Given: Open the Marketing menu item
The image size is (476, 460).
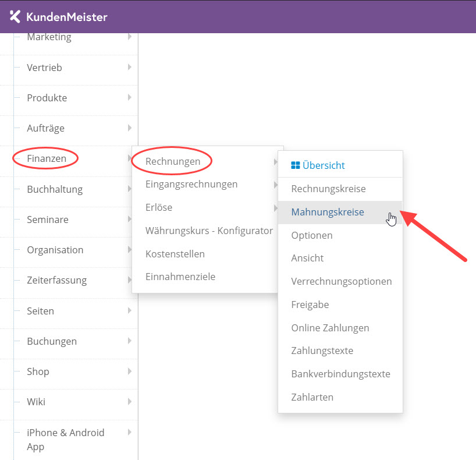Looking at the screenshot, I should click(x=49, y=37).
